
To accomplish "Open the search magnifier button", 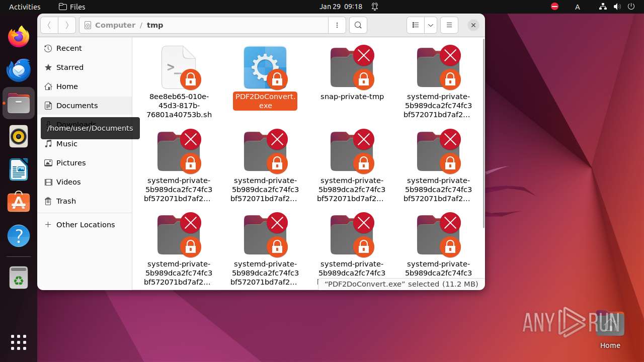I will [358, 25].
